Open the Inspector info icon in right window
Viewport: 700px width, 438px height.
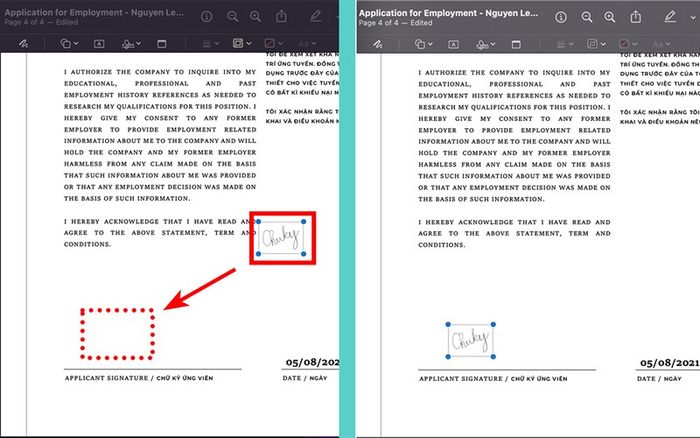pyautogui.click(x=561, y=17)
